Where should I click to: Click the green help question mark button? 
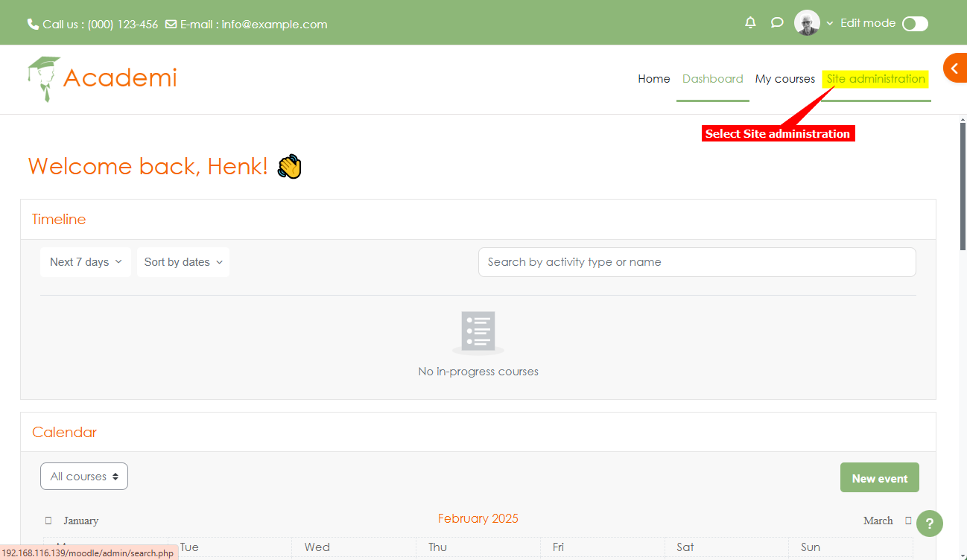930,524
